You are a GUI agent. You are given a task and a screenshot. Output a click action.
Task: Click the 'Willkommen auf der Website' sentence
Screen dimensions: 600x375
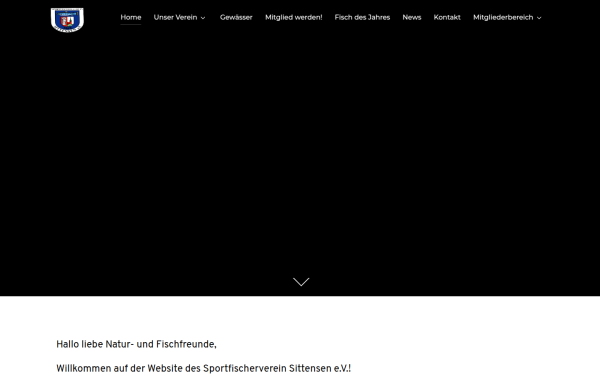203,368
